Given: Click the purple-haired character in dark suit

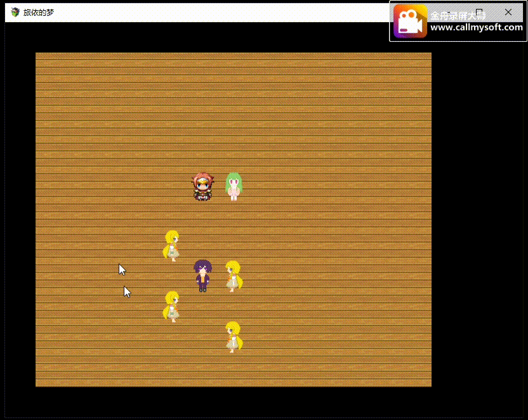Looking at the screenshot, I should (202, 275).
